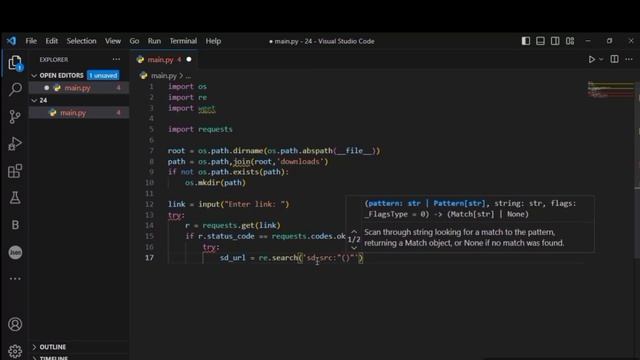Click the breadcrumb ellipsis after main.py
640x360 pixels.
tap(188, 76)
